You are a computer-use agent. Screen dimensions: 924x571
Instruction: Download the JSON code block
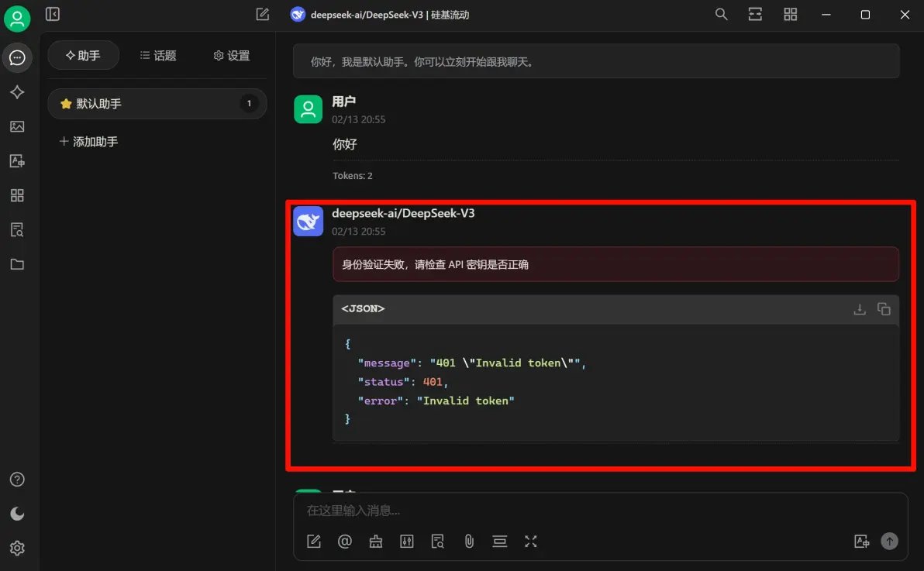coord(859,309)
